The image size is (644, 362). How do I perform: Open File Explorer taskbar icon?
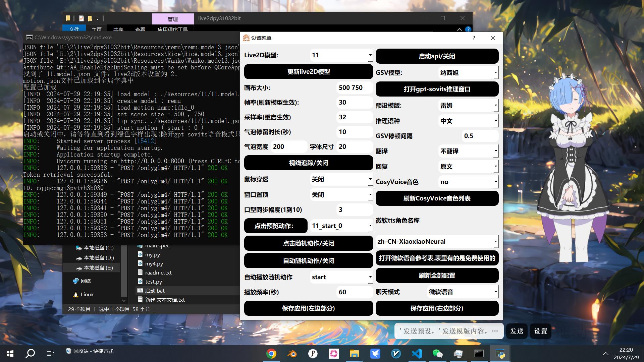354,354
